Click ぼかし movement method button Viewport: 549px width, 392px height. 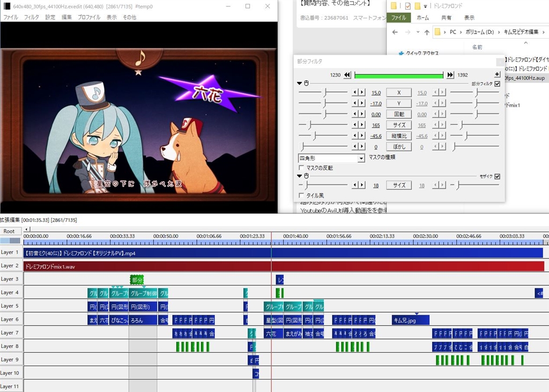(399, 146)
